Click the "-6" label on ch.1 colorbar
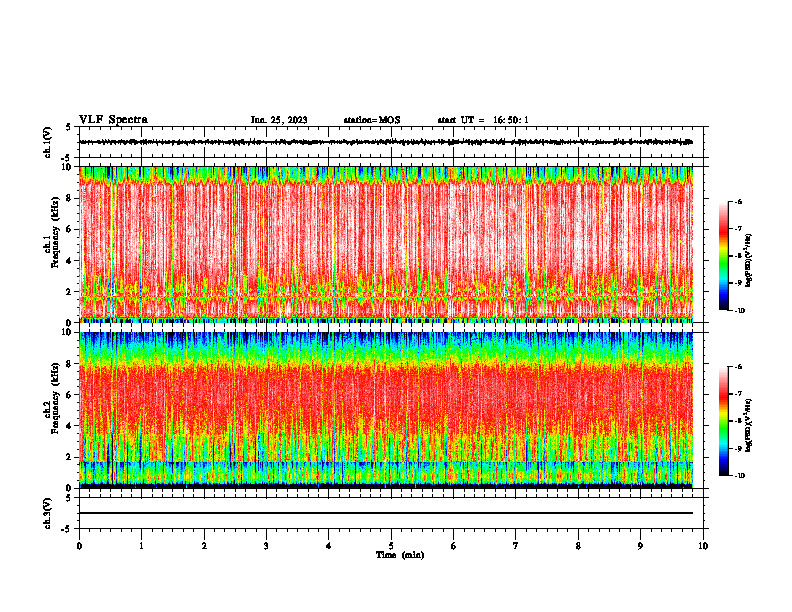 738,202
